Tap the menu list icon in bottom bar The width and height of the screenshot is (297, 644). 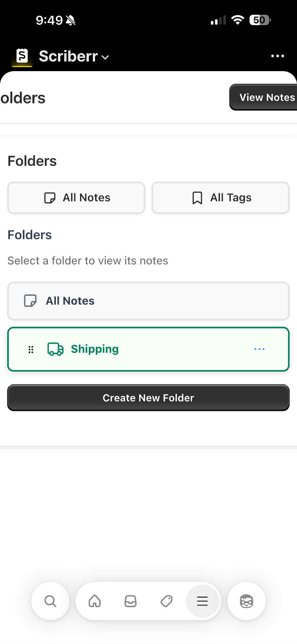click(202, 601)
